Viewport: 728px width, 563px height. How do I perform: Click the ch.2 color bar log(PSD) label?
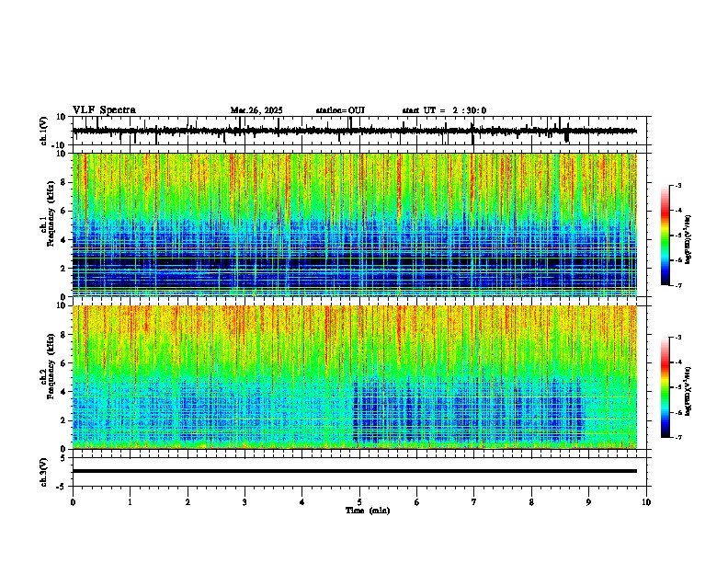click(688, 390)
